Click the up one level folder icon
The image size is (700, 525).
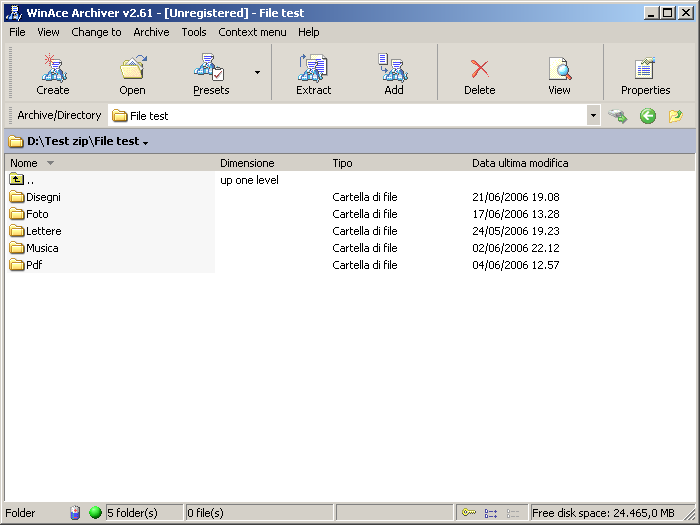click(17, 180)
